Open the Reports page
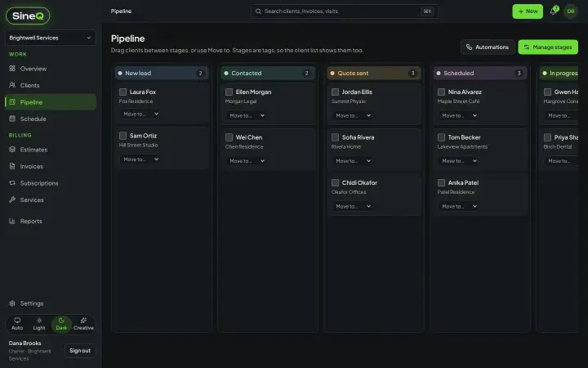 51,221
